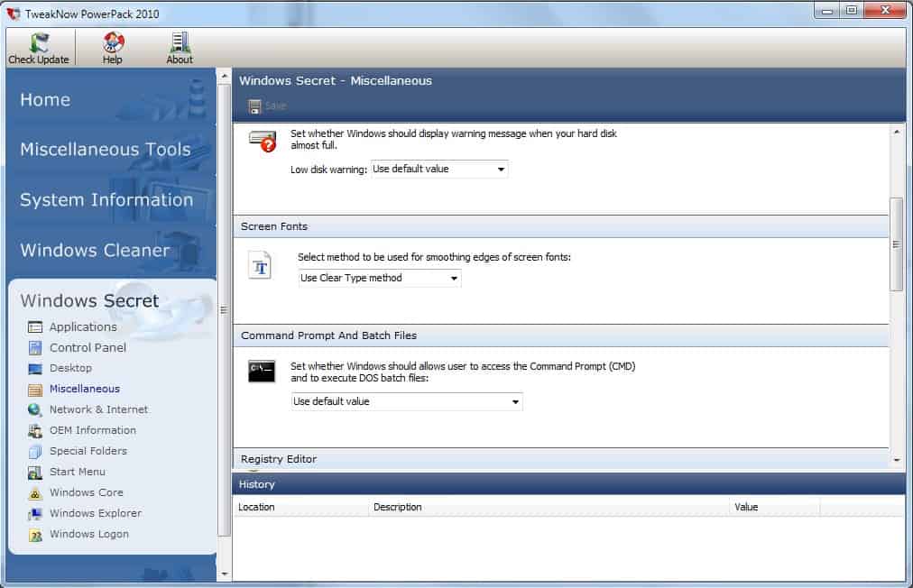
Task: Open the Help lifebuoy icon
Action: pyautogui.click(x=113, y=42)
